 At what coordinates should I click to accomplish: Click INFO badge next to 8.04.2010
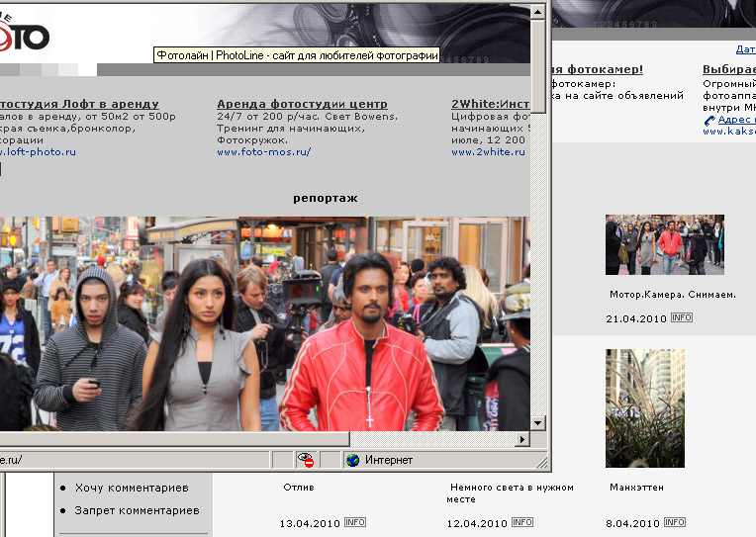click(x=676, y=522)
